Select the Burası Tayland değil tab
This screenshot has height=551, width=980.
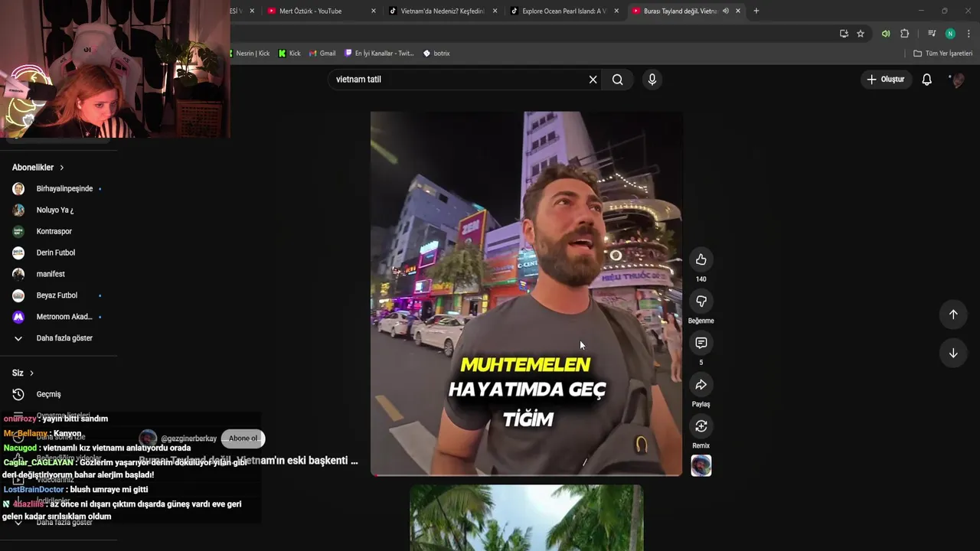(680, 11)
